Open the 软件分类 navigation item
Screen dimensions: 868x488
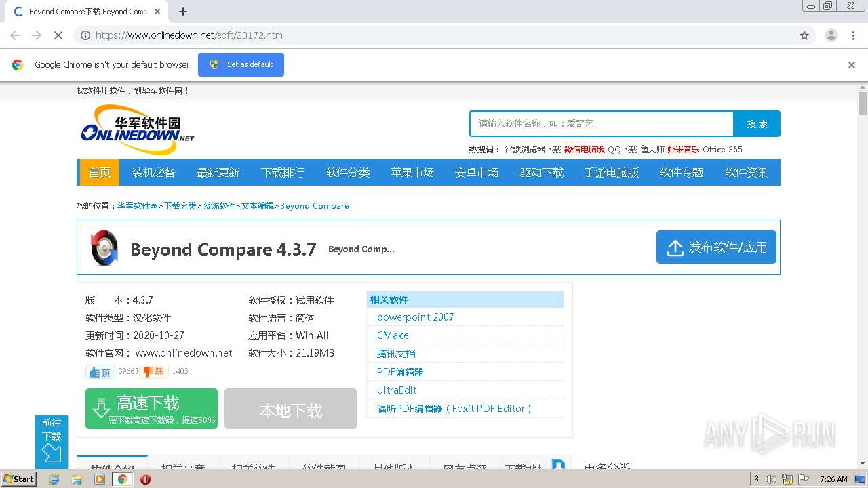[x=348, y=172]
